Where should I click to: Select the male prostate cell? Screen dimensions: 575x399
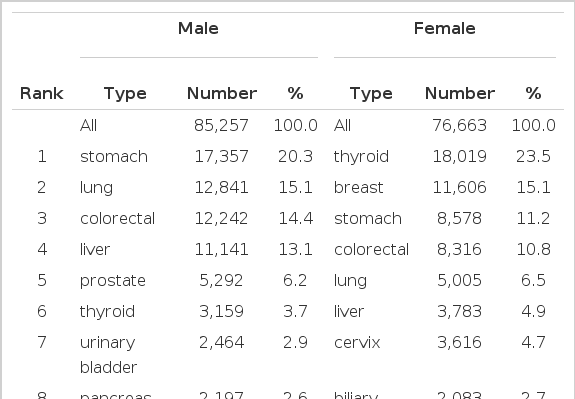[x=113, y=281]
